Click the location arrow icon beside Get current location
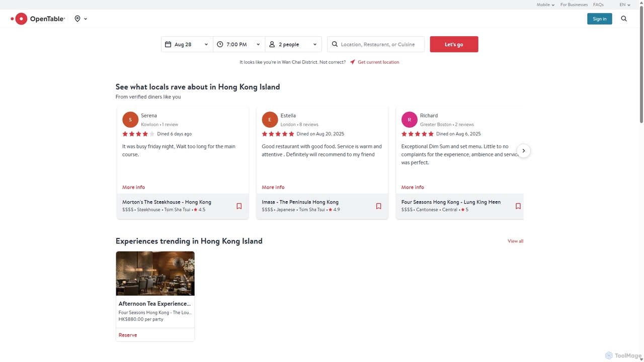The image size is (644, 362). tap(353, 62)
